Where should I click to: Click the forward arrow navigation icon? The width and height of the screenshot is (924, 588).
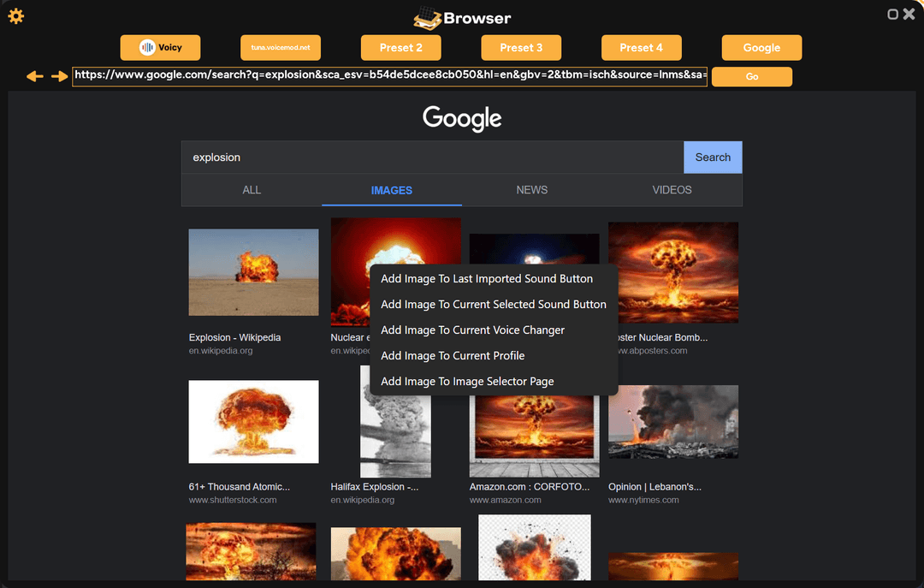pyautogui.click(x=59, y=76)
